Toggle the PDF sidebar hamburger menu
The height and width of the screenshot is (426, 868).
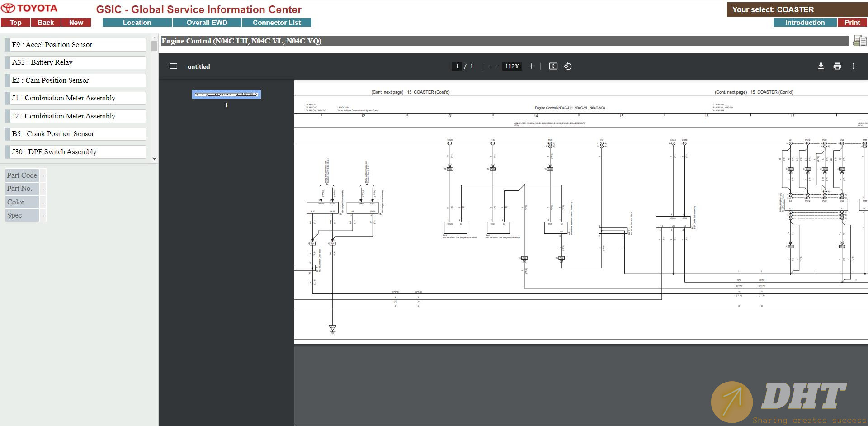[x=173, y=66]
